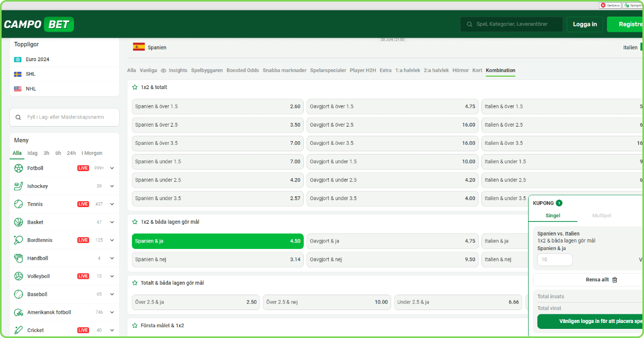Bet on 'Under 2.5 & ja' at 6.66
Viewport: 644px width, 338px height.
(458, 302)
